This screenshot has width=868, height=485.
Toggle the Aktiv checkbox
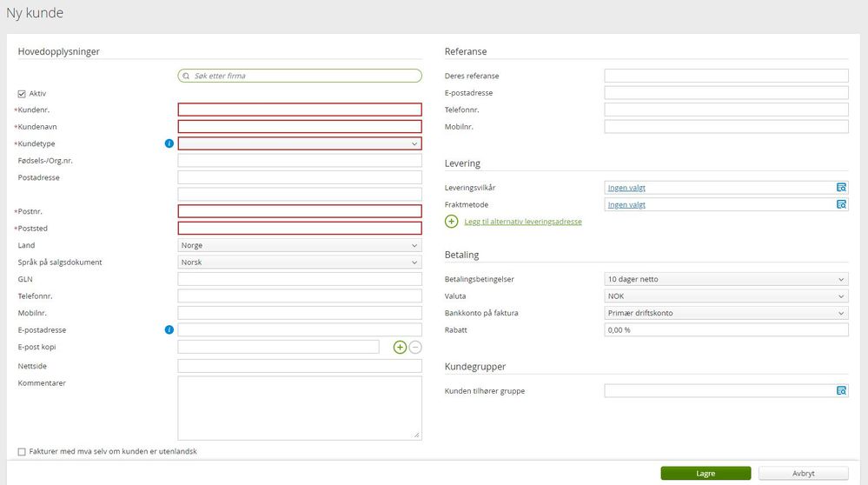22,94
